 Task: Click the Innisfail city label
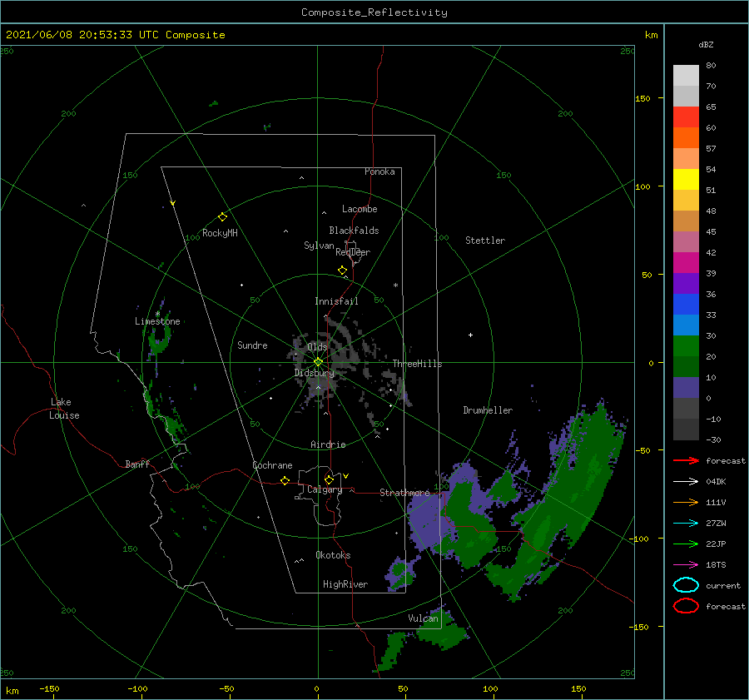(336, 301)
